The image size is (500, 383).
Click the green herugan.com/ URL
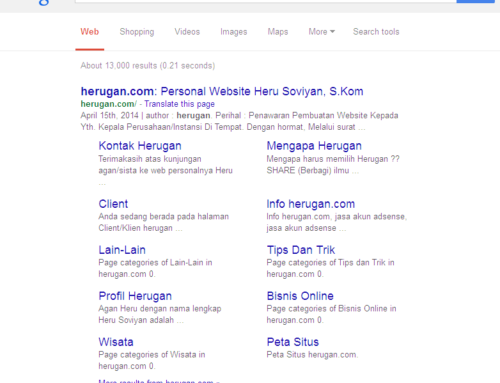[109, 104]
